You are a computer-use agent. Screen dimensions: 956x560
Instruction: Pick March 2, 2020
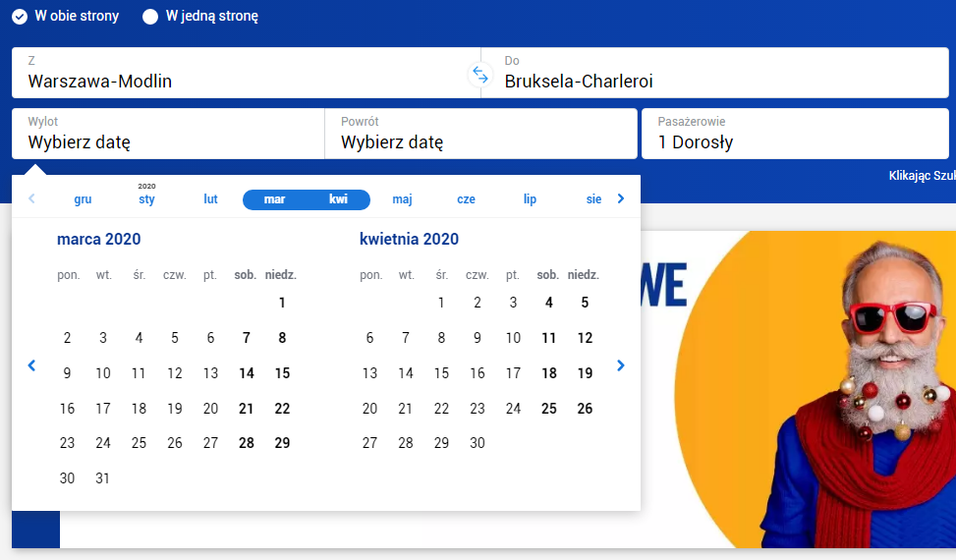pos(67,338)
